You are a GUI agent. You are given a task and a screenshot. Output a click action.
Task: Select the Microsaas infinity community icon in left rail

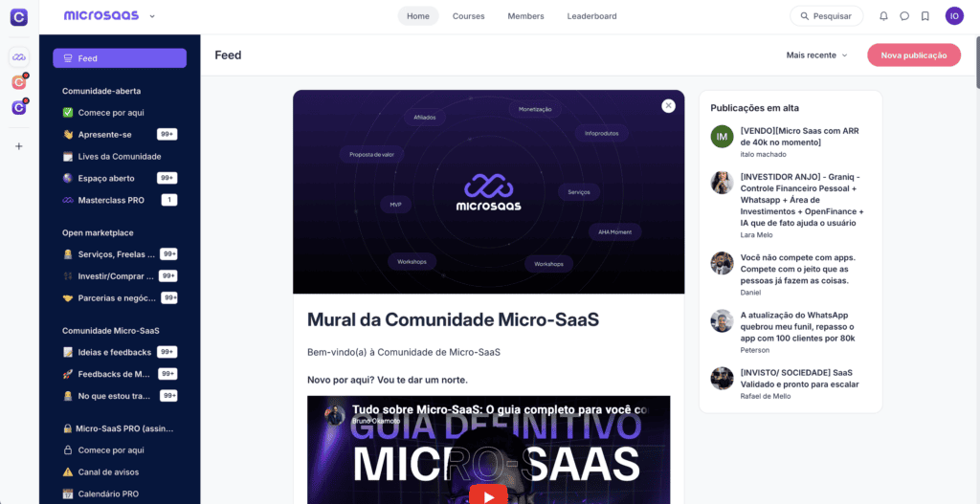click(x=19, y=57)
